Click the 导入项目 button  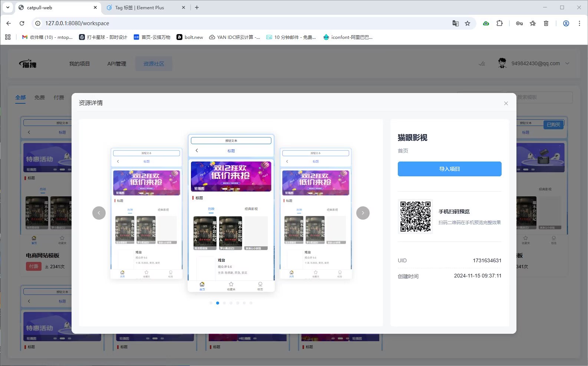[449, 169]
